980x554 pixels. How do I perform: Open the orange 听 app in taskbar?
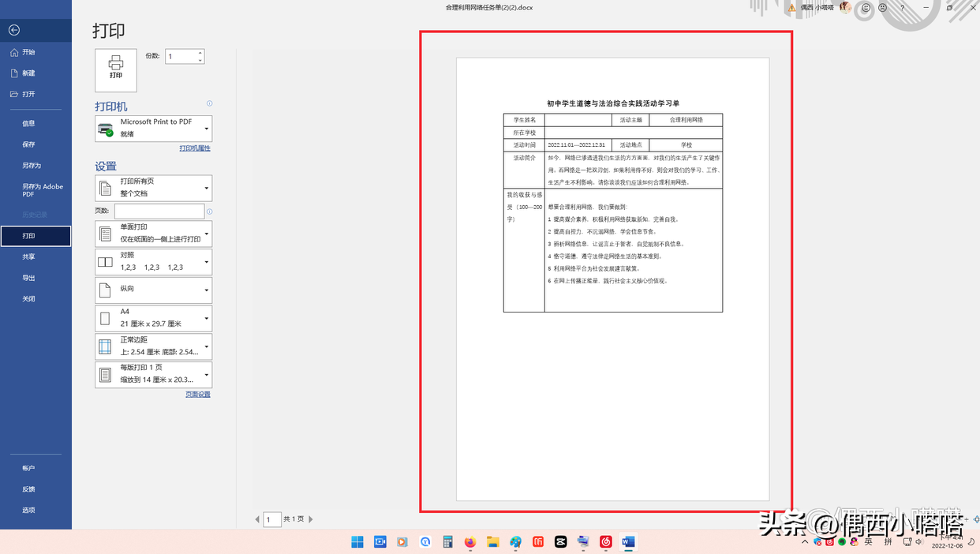tap(538, 542)
